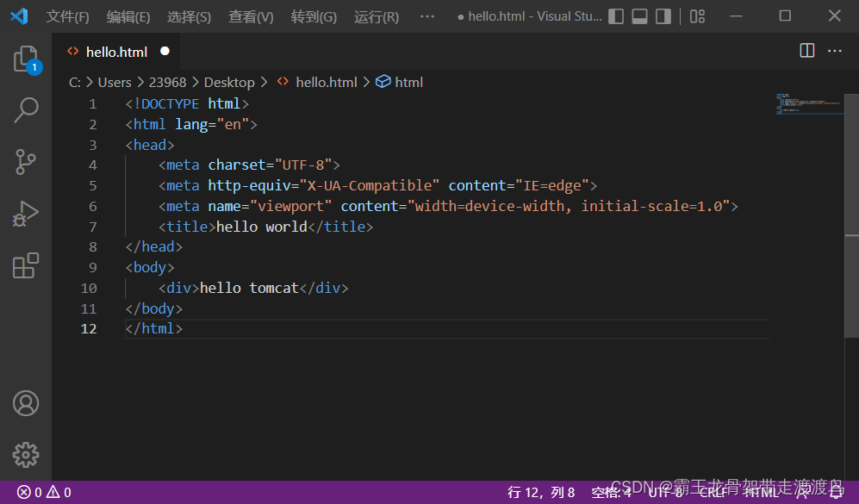
Task: Click the 23968 breadcrumb segment
Action: point(168,82)
